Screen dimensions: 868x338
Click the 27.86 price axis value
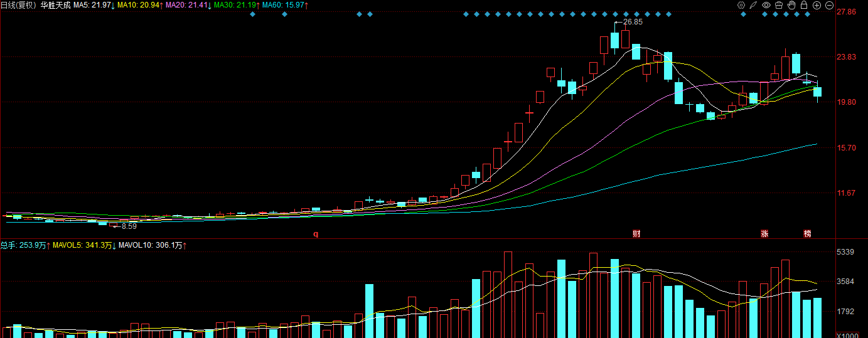(x=846, y=12)
